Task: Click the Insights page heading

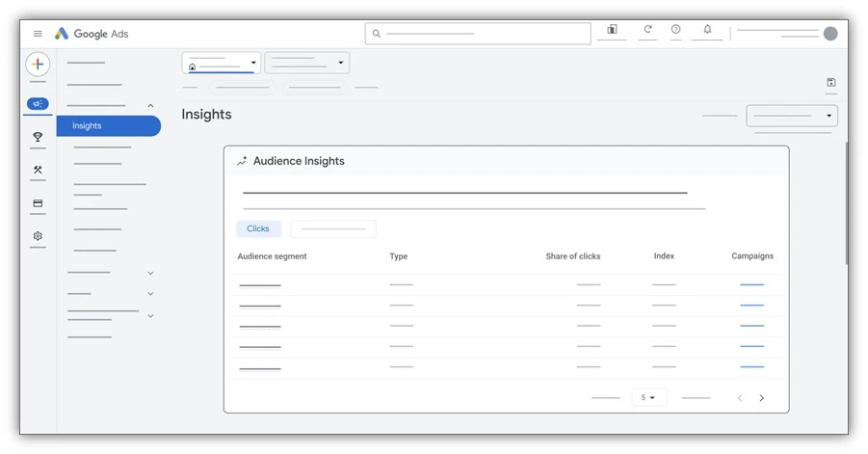Action: (x=206, y=114)
